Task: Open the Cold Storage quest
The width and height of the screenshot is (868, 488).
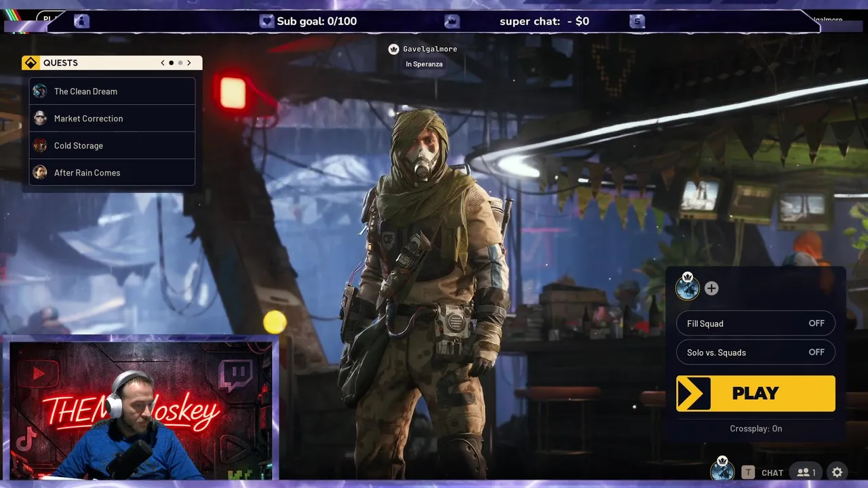Action: point(113,146)
